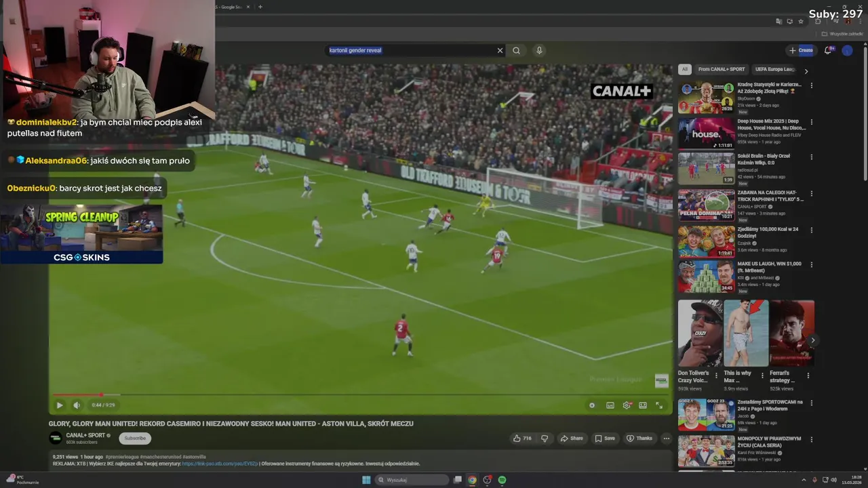Open options menu for MAKE US LAUGH video
This screenshot has width=868, height=488.
(812, 264)
